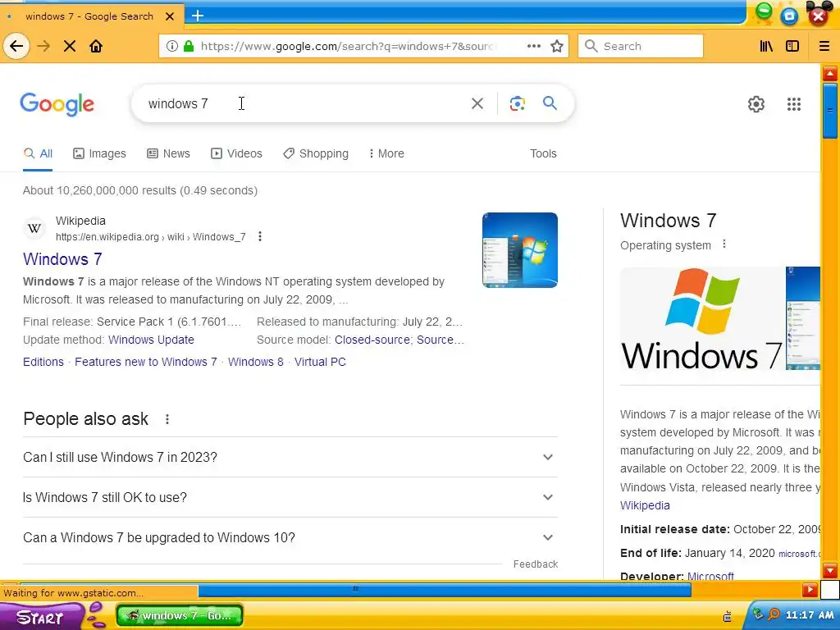The image size is (840, 630).
Task: Click the Google logo
Action: tap(57, 104)
